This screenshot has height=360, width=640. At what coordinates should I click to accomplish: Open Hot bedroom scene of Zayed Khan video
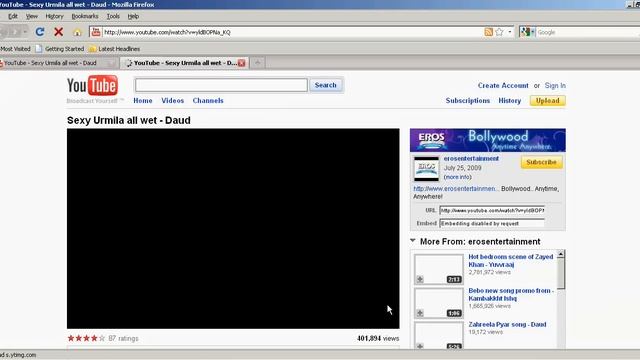[511, 260]
